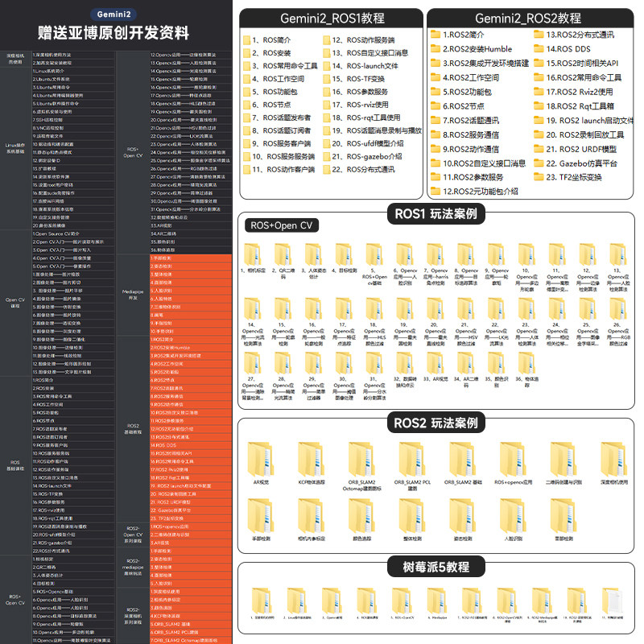644x644 pixels.
Task: Click '12.ROS2元功能包介绍' text
Action: tap(480, 192)
